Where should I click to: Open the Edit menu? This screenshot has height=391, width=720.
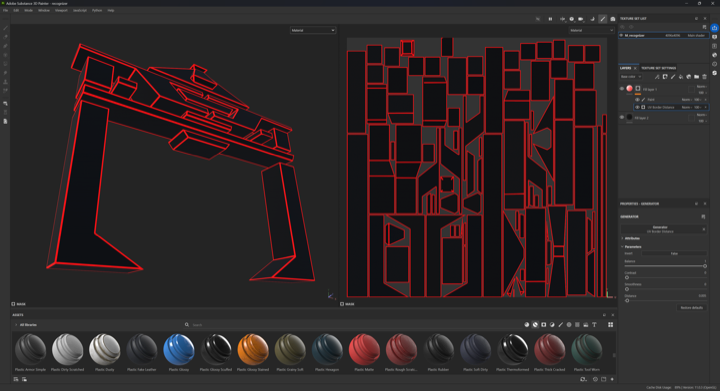16,10
